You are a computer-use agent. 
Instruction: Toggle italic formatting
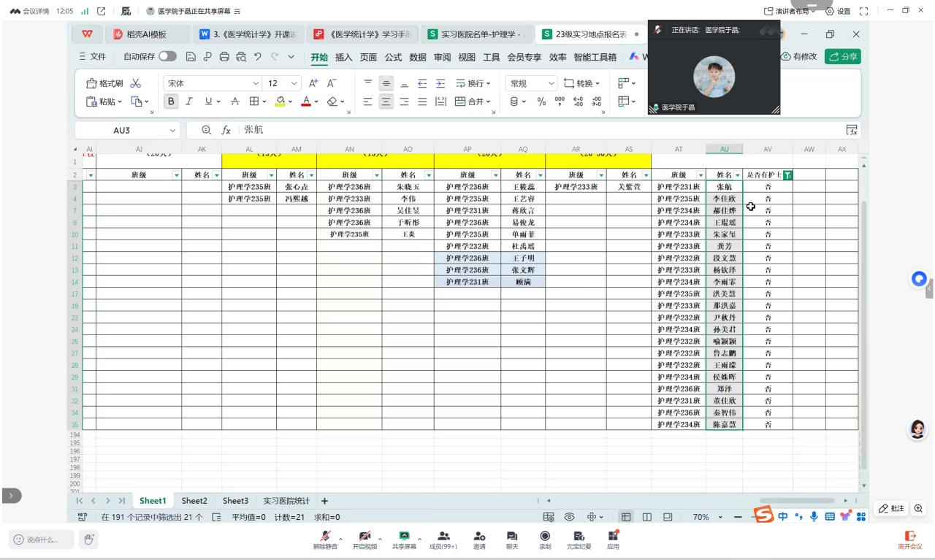coord(189,101)
